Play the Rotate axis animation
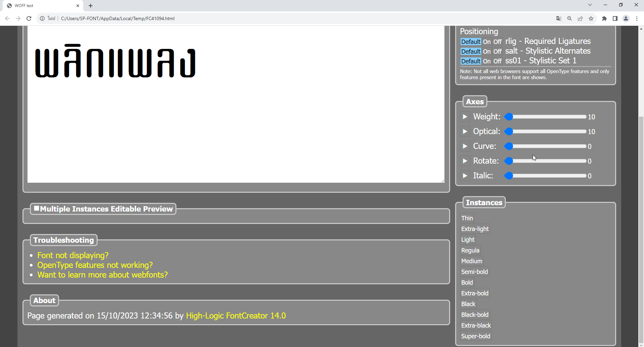This screenshot has width=644, height=347. coord(465,161)
